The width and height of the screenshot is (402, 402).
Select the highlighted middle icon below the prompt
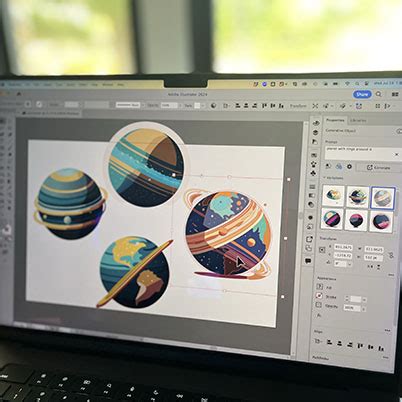click(x=339, y=167)
